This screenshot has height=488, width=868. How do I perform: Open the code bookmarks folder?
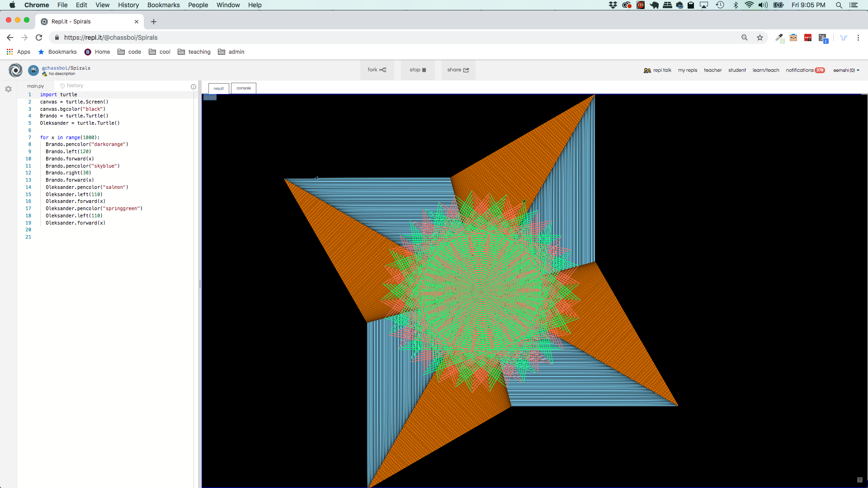(x=129, y=52)
